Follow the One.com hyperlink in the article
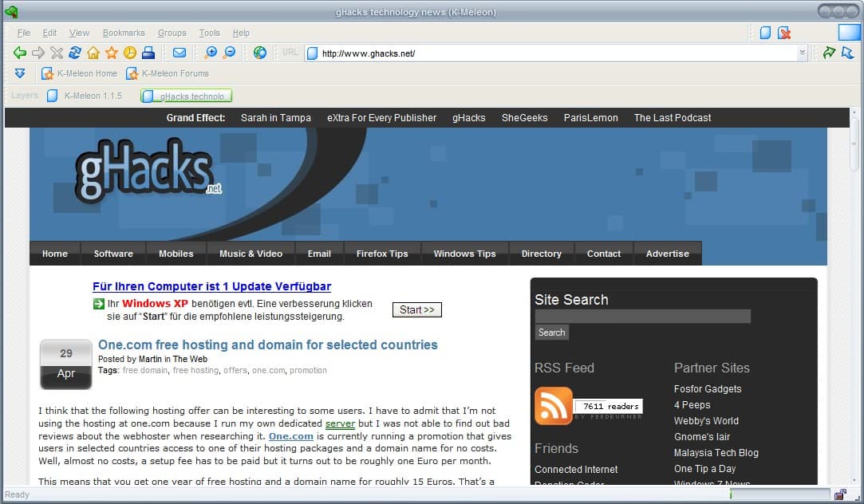 pos(290,436)
